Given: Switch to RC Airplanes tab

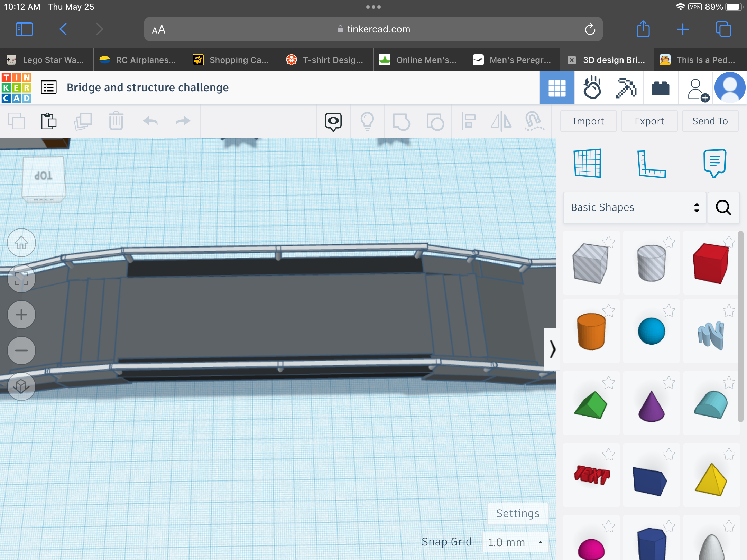Looking at the screenshot, I should click(x=140, y=60).
